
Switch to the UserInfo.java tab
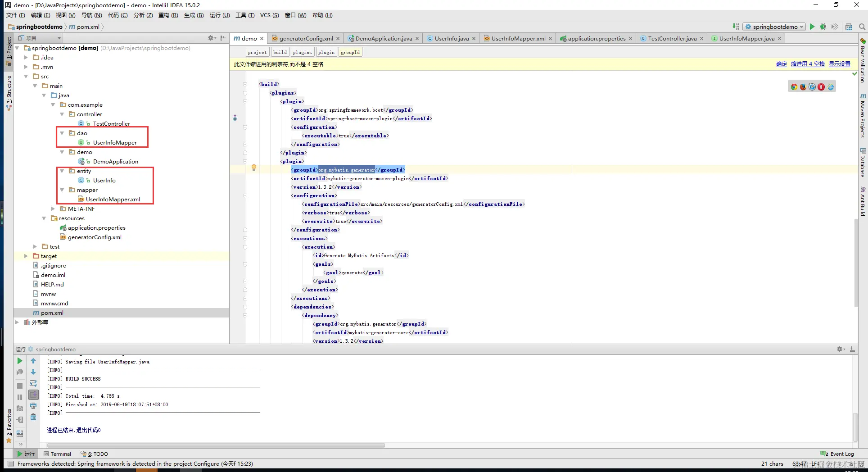[x=451, y=38]
